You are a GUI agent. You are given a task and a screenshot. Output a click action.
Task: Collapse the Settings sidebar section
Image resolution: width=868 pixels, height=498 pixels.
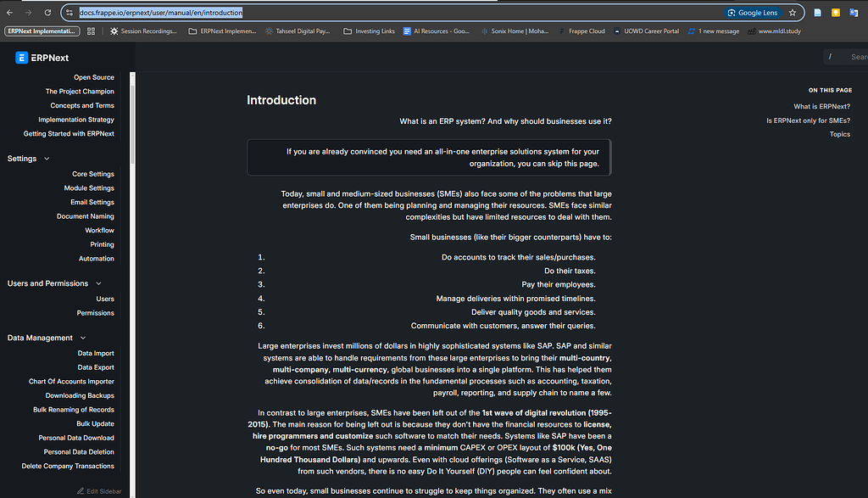point(47,159)
